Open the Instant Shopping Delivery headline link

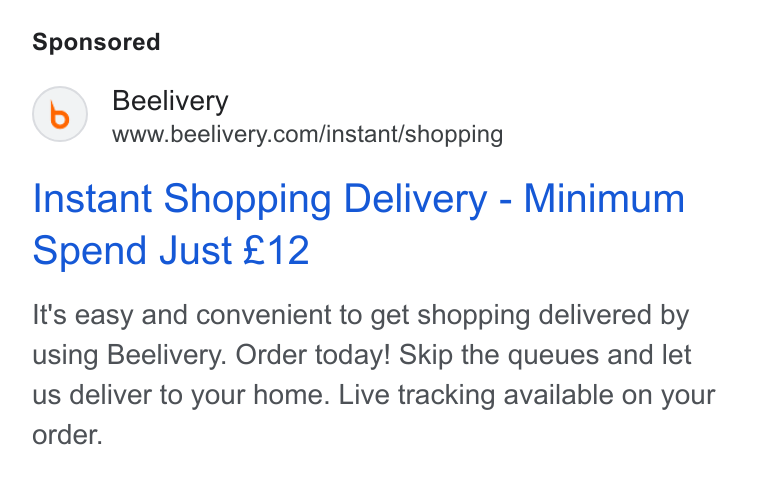[359, 224]
